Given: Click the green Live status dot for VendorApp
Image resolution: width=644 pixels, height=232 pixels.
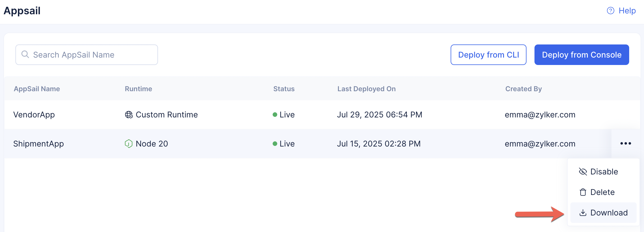Looking at the screenshot, I should point(275,114).
